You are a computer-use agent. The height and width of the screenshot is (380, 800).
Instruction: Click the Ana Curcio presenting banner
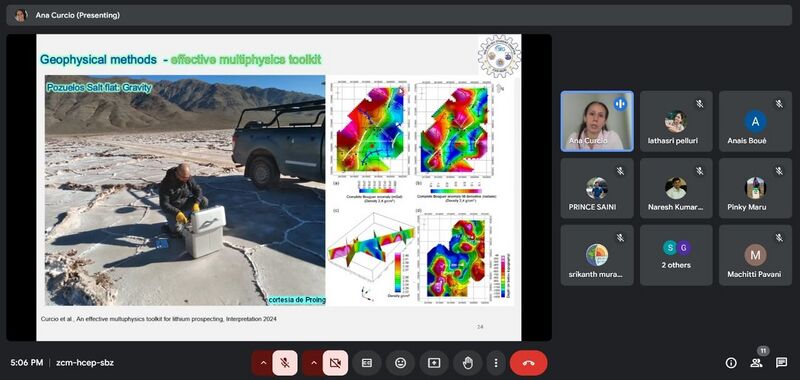click(399, 15)
